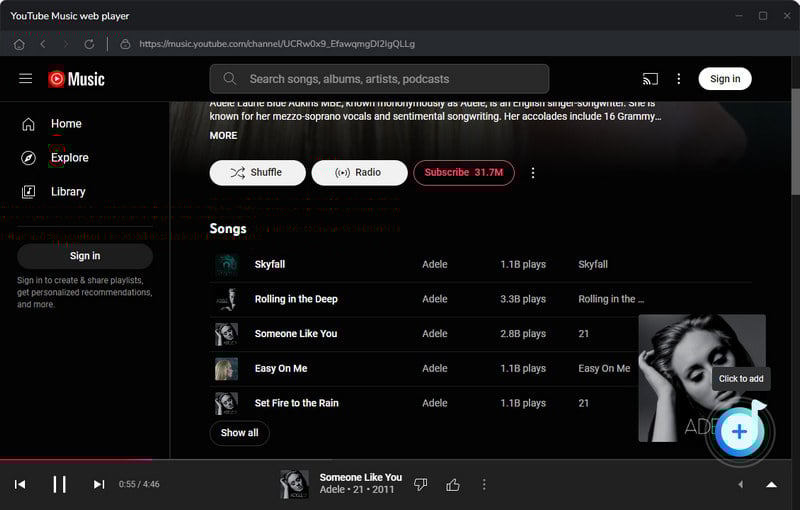Open Someone Like You in song list
This screenshot has width=800, height=510.
[296, 334]
